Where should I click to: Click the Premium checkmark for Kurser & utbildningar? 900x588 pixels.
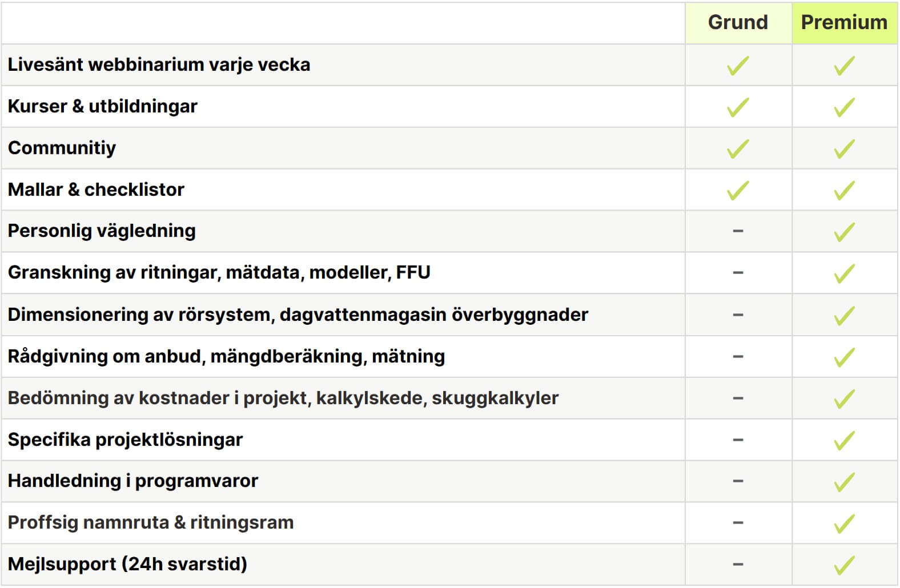click(x=844, y=107)
